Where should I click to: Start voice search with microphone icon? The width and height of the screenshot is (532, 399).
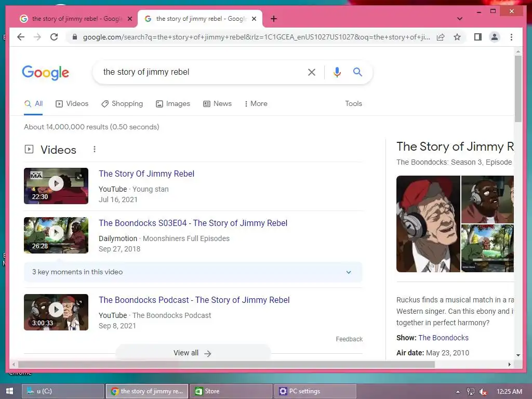click(337, 72)
